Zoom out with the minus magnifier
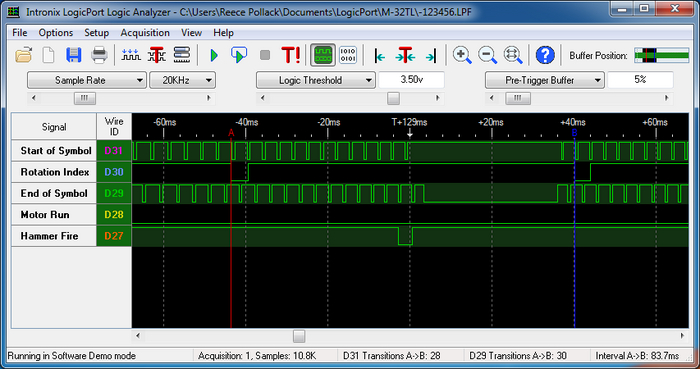Image resolution: width=700 pixels, height=369 pixels. point(488,55)
